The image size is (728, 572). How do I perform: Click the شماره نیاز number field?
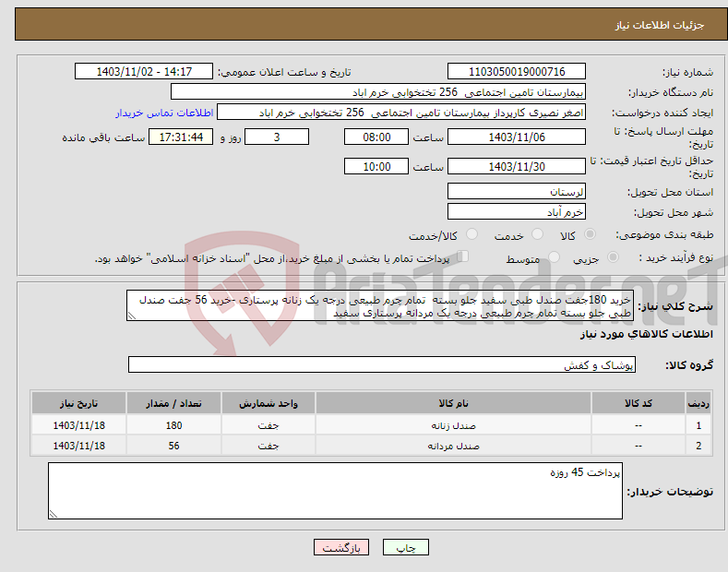(x=517, y=72)
